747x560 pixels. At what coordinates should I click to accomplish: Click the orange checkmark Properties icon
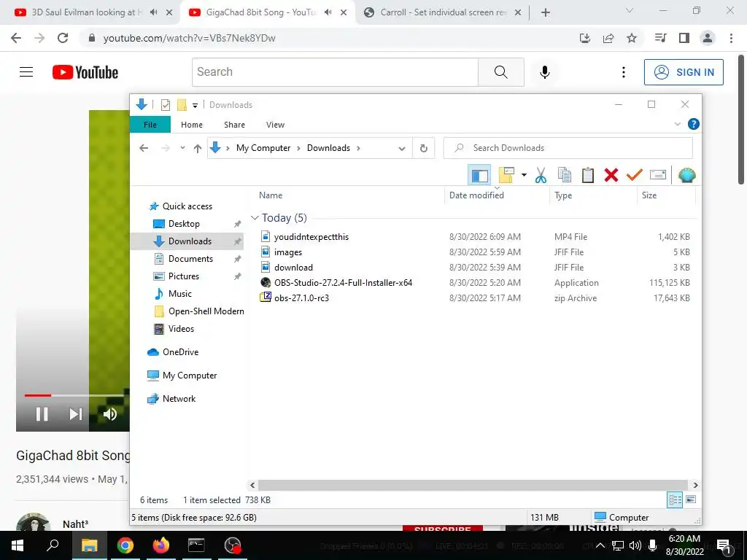[x=634, y=175]
